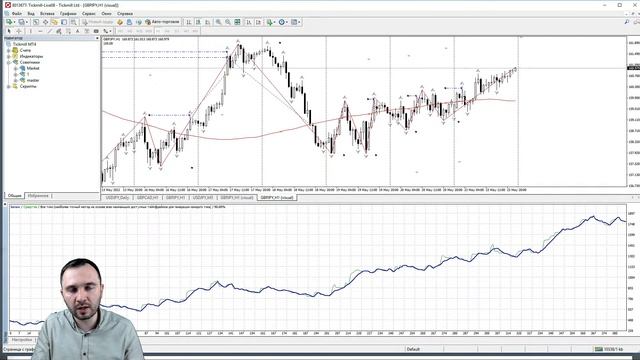
Task: Expand the Индикаторы tree node
Action: coord(9,56)
